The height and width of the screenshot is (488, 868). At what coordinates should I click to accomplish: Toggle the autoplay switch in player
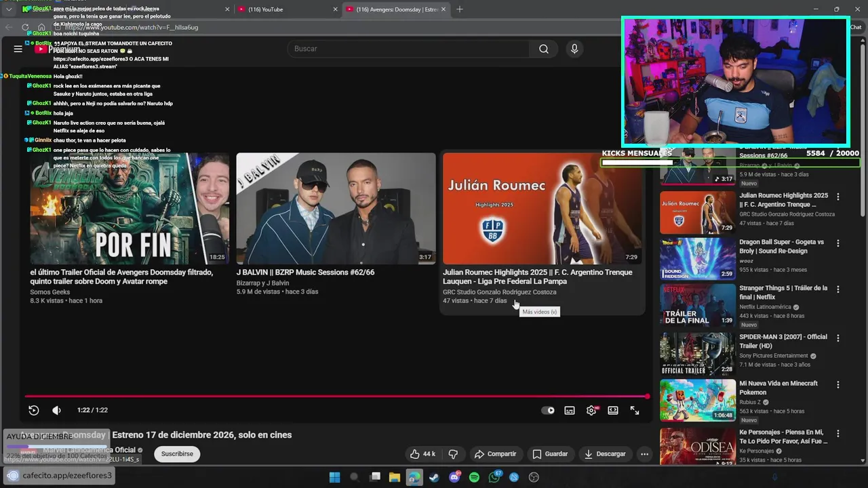click(x=548, y=410)
